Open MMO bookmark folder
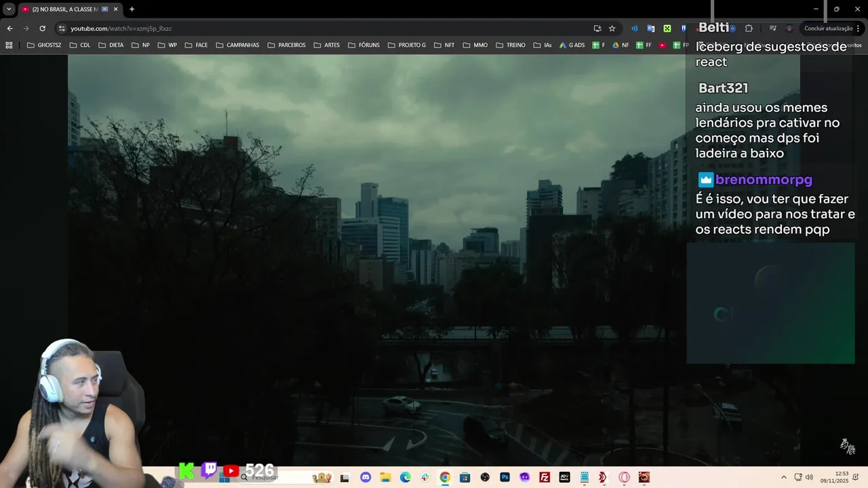Viewport: 868px width, 488px height. click(x=475, y=45)
